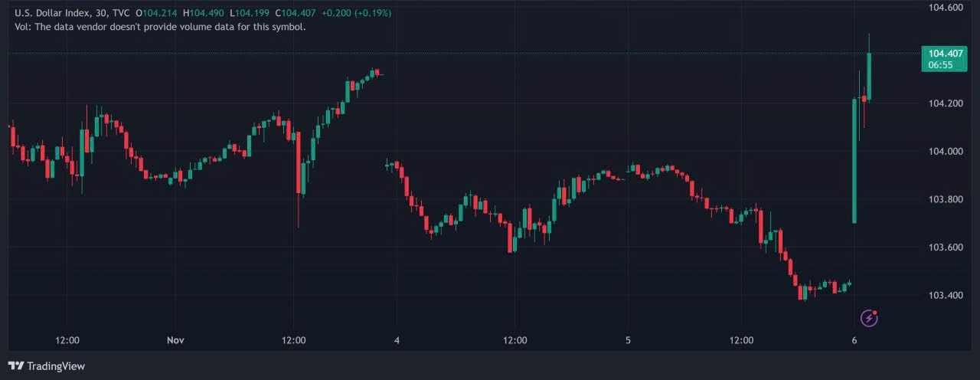This screenshot has height=380, width=980.
Task: Click the tall green gap candle before day 6
Action: pos(854,161)
